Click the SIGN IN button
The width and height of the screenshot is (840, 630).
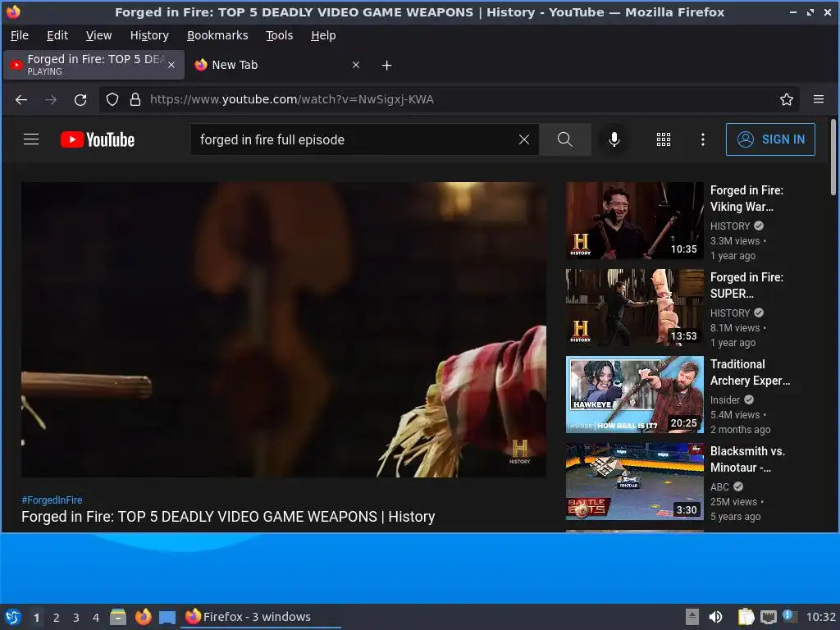[x=769, y=139]
